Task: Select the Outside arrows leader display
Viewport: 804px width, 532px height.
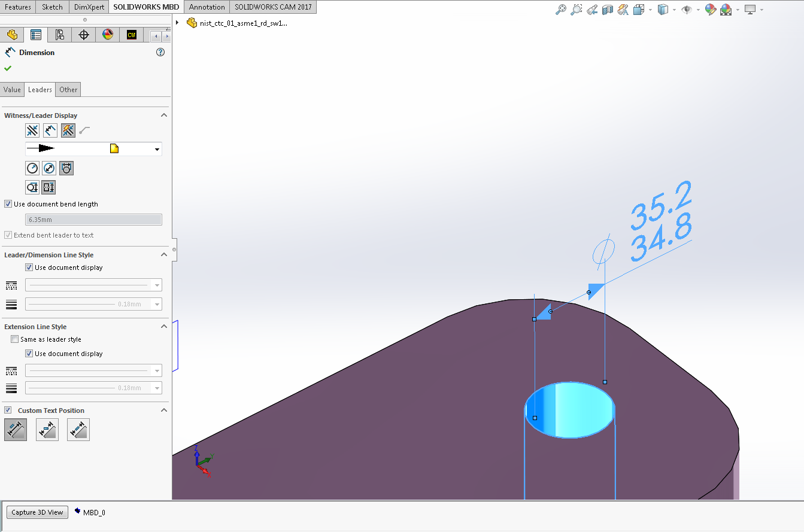Action: (x=32, y=130)
